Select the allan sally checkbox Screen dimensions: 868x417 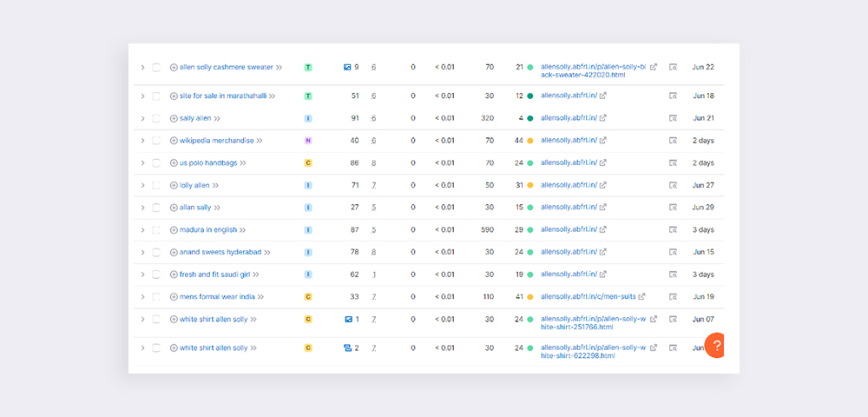point(156,207)
